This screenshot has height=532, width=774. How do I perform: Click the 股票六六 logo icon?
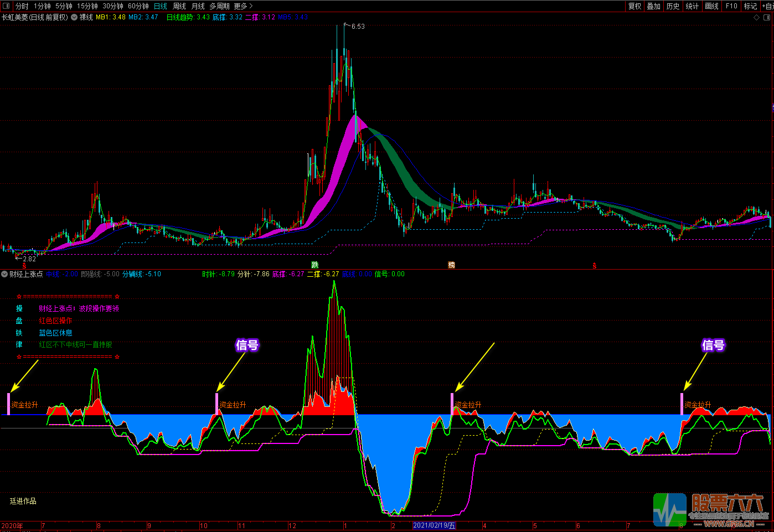coord(670,509)
